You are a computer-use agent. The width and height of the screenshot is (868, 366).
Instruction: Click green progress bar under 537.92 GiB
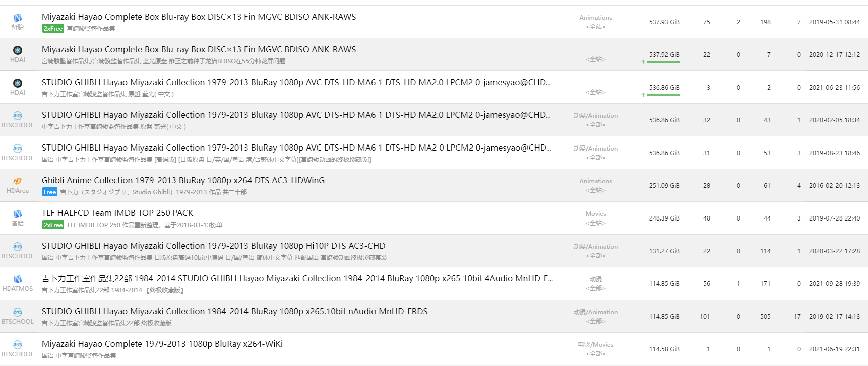[663, 62]
